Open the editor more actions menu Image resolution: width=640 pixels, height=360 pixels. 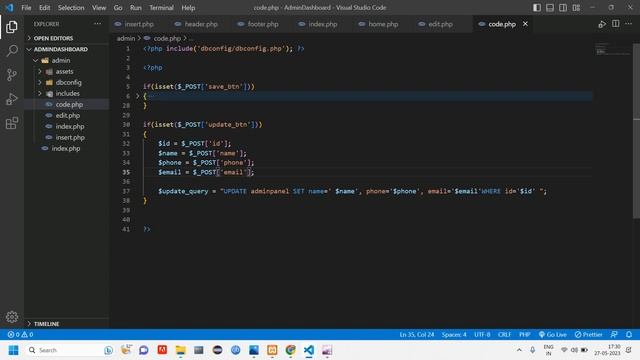(x=629, y=24)
